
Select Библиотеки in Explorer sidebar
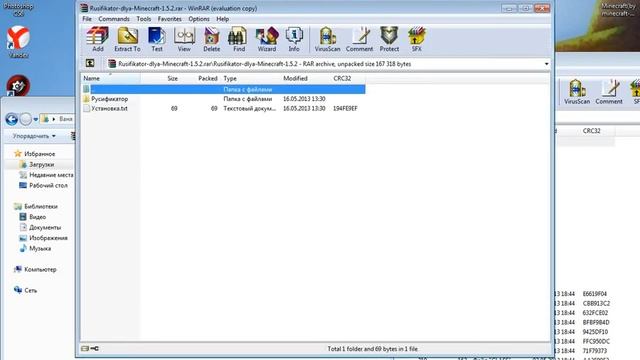pyautogui.click(x=41, y=207)
